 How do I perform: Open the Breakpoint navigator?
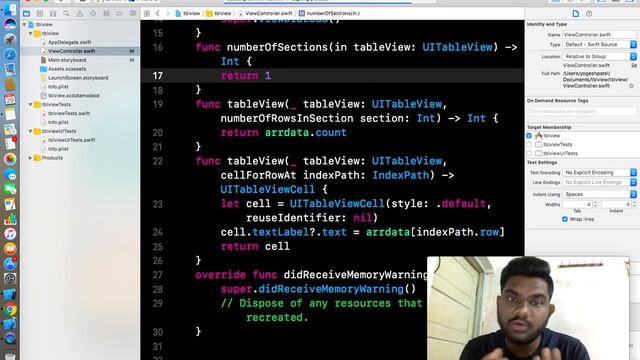pos(120,13)
